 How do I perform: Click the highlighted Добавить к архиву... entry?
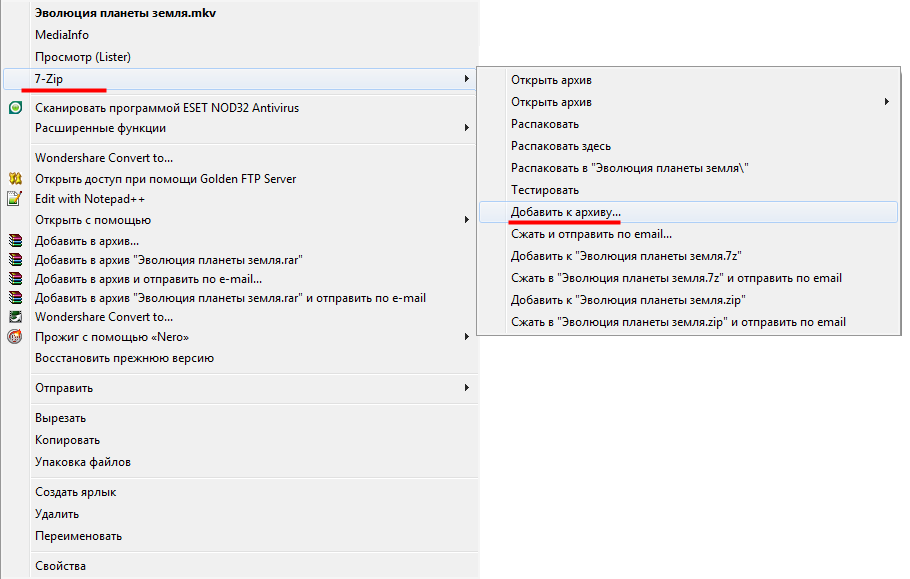[688, 212]
